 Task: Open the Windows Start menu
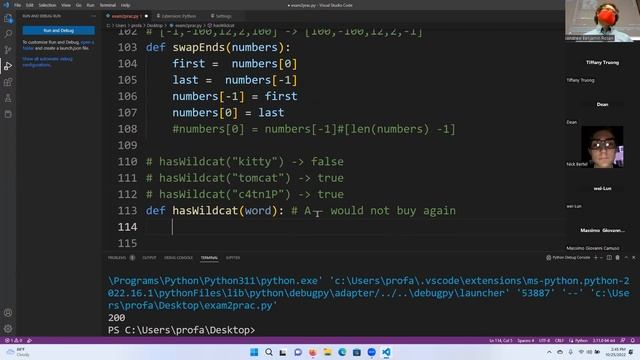(254, 352)
